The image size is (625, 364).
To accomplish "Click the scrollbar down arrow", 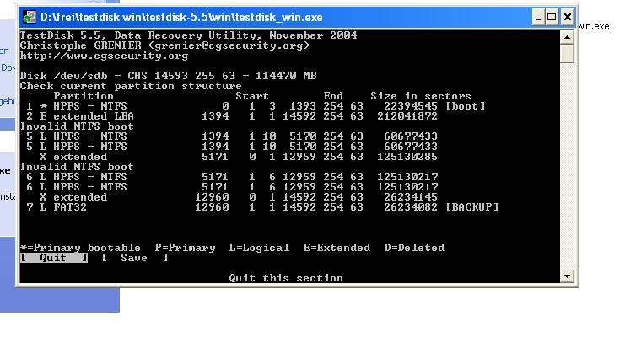I will 567,276.
